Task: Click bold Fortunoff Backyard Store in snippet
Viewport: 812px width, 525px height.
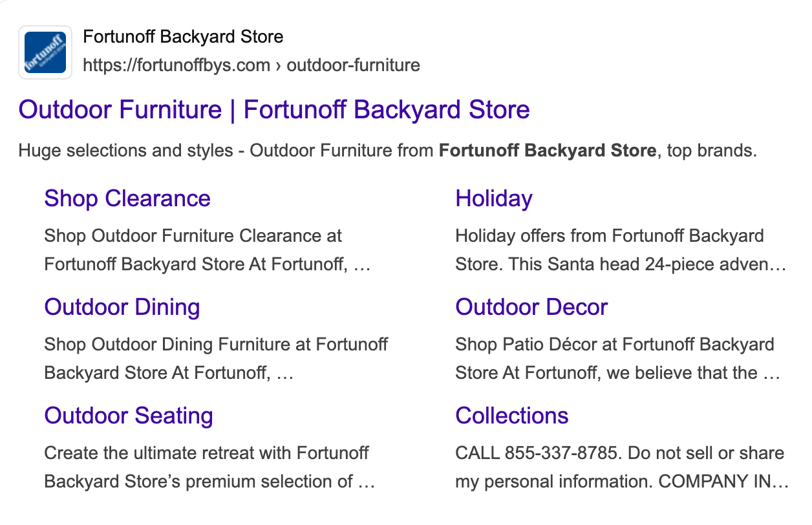Action: (x=547, y=151)
